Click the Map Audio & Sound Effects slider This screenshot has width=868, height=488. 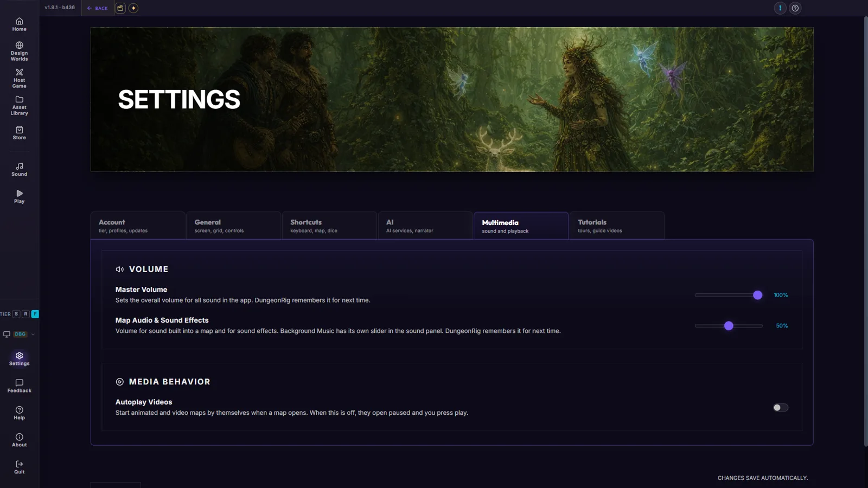[x=729, y=326]
